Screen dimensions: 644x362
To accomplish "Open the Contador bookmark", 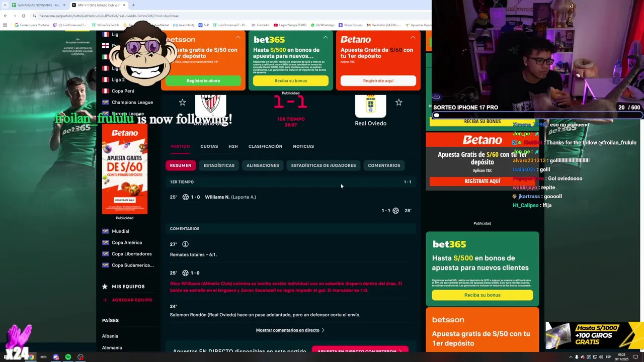I will [x=261, y=25].
